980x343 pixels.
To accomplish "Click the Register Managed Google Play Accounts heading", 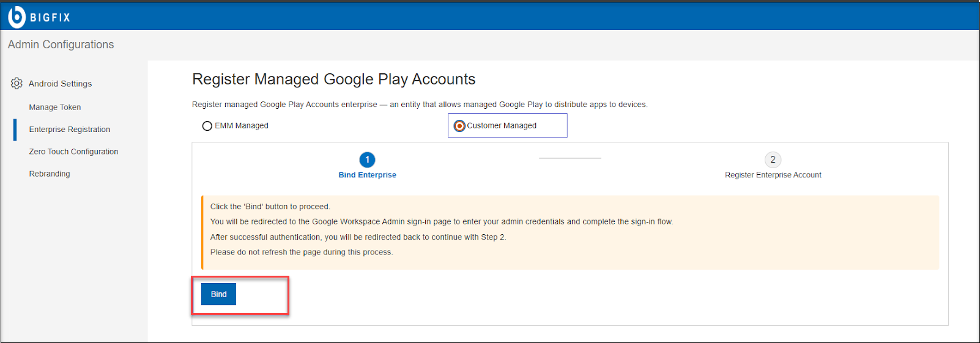I will [333, 79].
